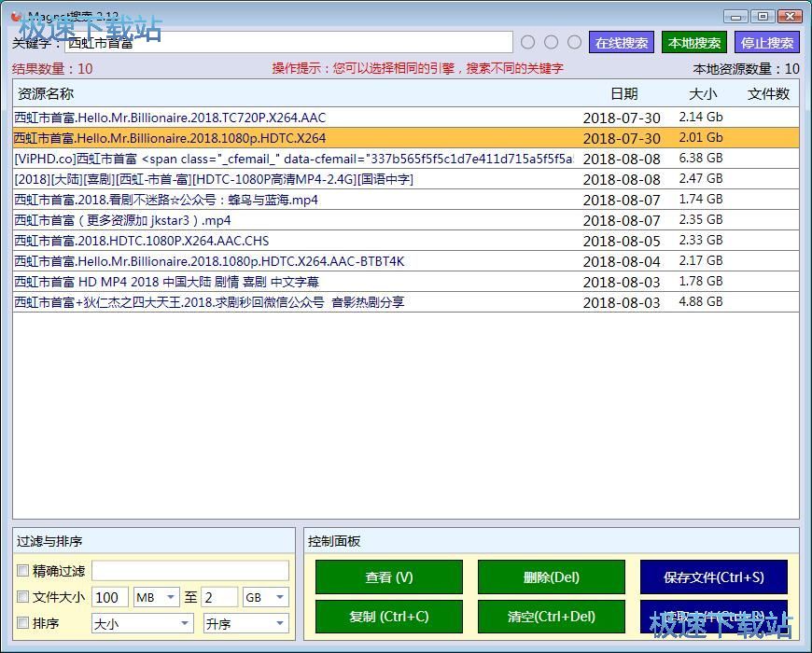Select the third search engine radio button
This screenshot has height=653, width=812.
575,42
